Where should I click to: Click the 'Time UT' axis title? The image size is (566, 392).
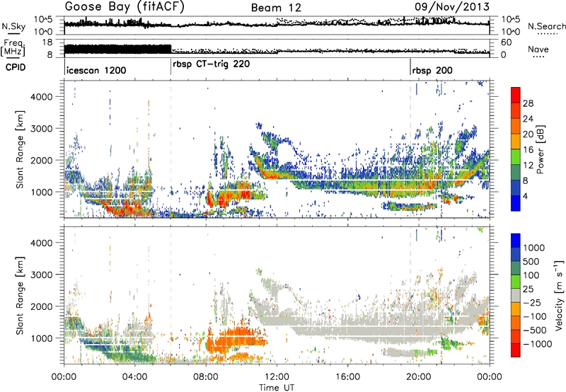(277, 388)
